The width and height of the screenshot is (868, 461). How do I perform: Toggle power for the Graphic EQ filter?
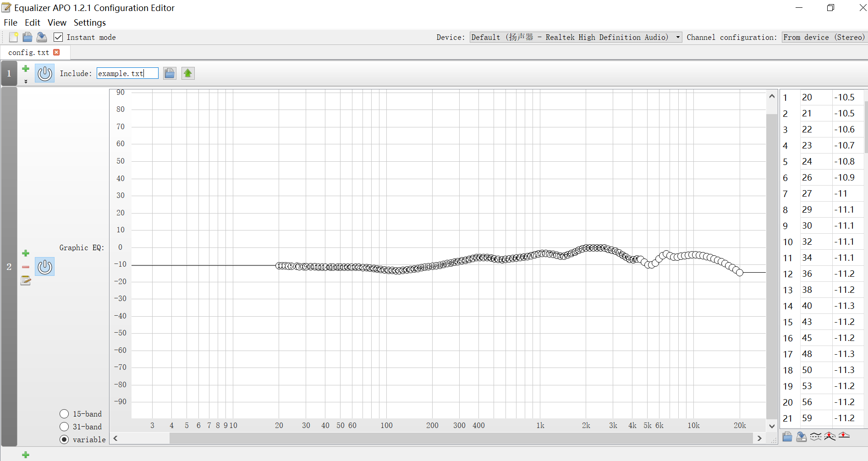click(45, 267)
